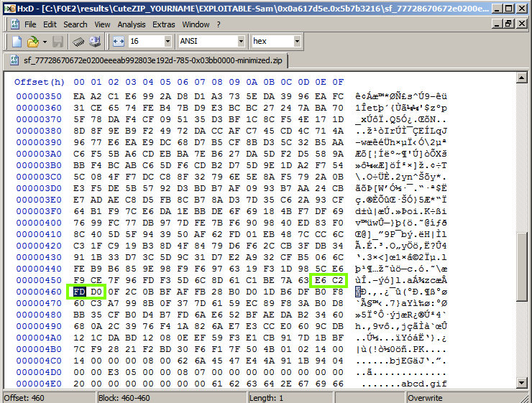Image resolution: width=532 pixels, height=403 pixels.
Task: Open the bytes per row dropdown showing 16
Action: 168,42
